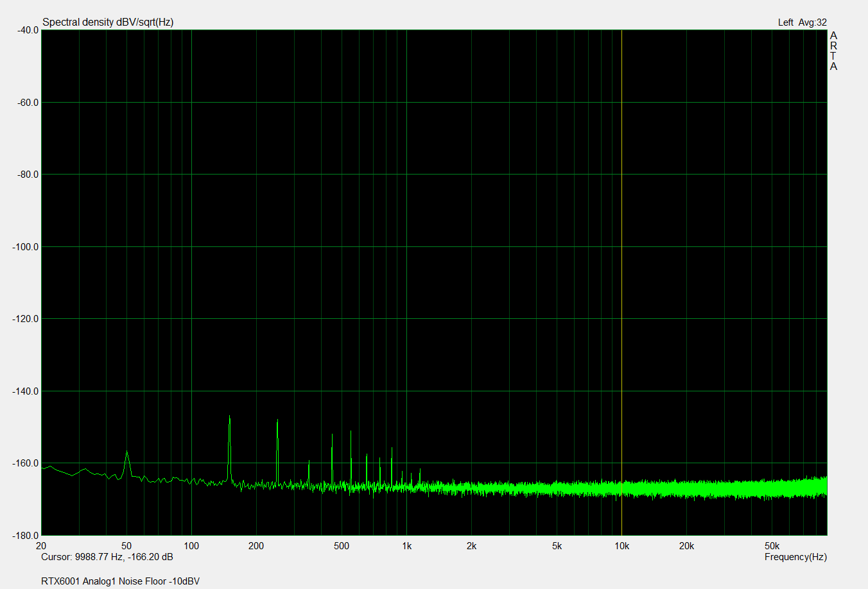Screen dimensions: 868x589
Task: Click the yellow cursor line at 10k
Action: point(621,282)
